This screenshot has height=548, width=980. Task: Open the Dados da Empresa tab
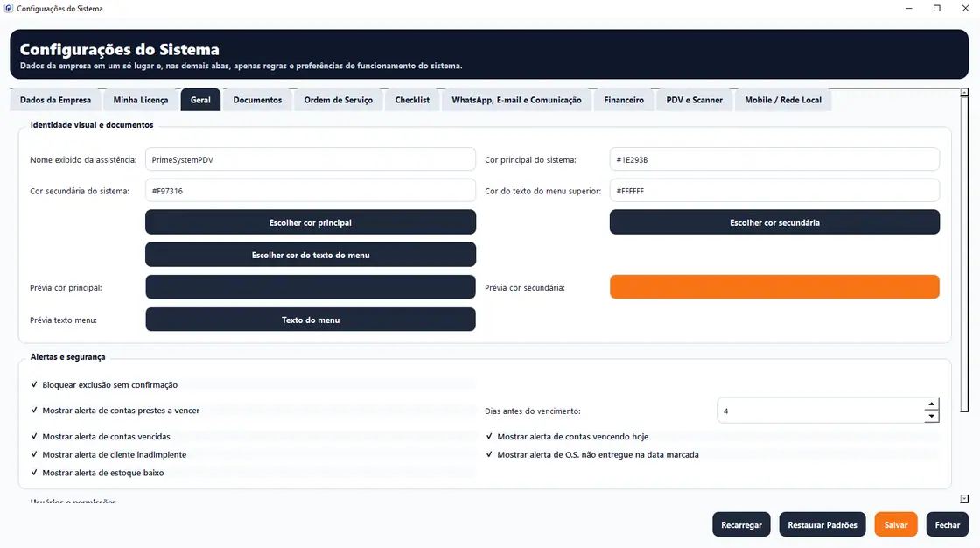pos(56,100)
